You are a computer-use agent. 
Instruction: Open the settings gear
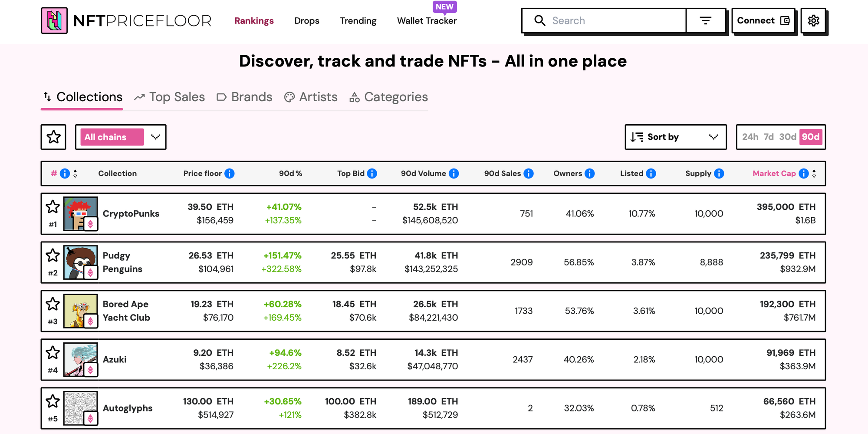point(814,20)
